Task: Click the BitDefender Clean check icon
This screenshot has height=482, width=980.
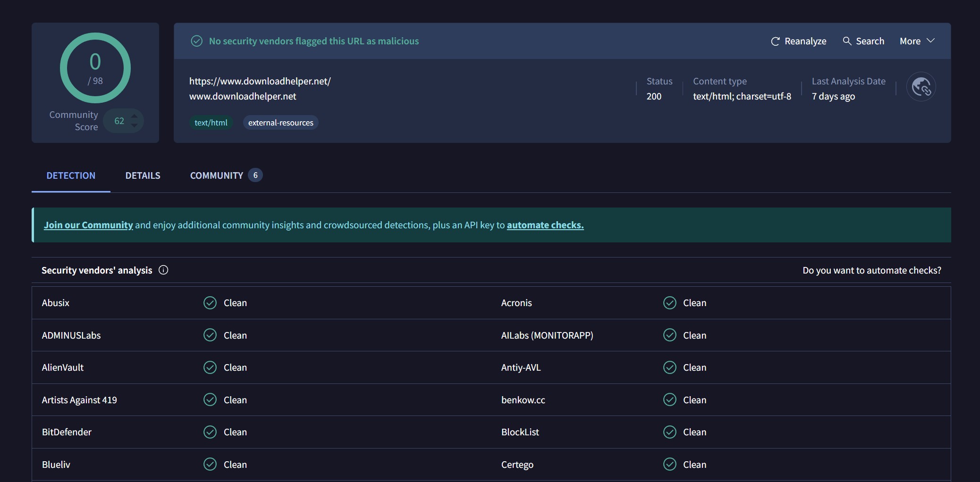Action: click(210, 432)
